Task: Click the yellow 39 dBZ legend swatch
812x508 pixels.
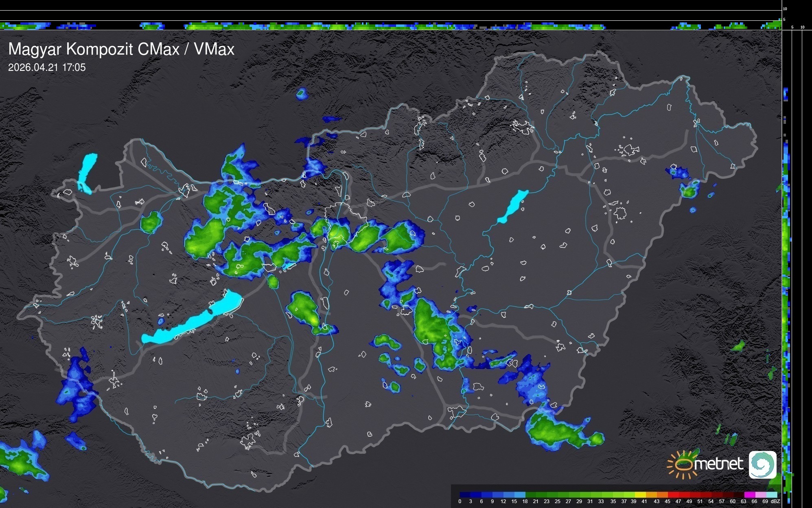Action: point(641,495)
